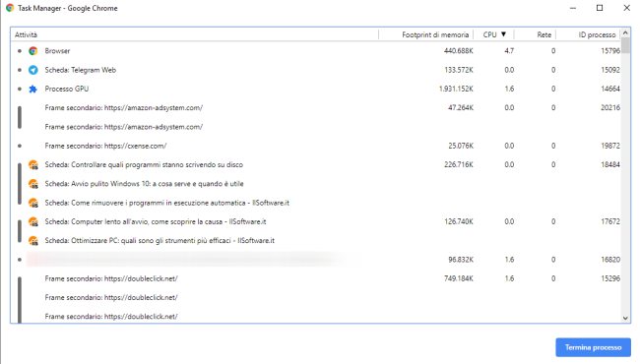The height and width of the screenshot is (364, 640).
Task: Click the Chrome icon beside Browser process
Action: [33, 51]
